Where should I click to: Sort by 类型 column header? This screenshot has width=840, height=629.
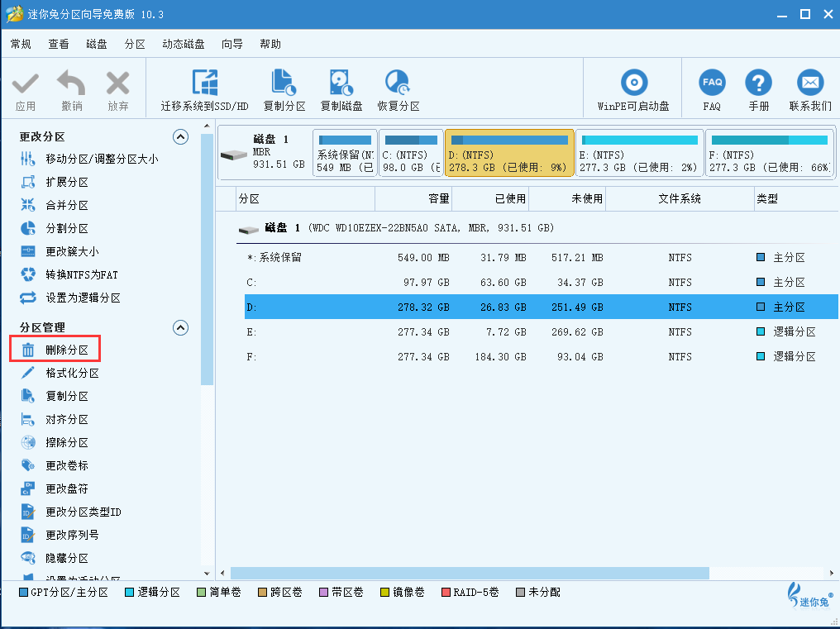click(797, 198)
